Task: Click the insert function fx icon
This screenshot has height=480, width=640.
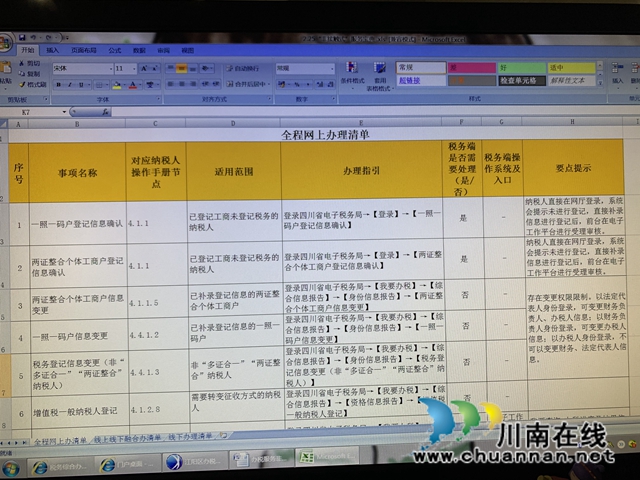Action: click(x=105, y=112)
